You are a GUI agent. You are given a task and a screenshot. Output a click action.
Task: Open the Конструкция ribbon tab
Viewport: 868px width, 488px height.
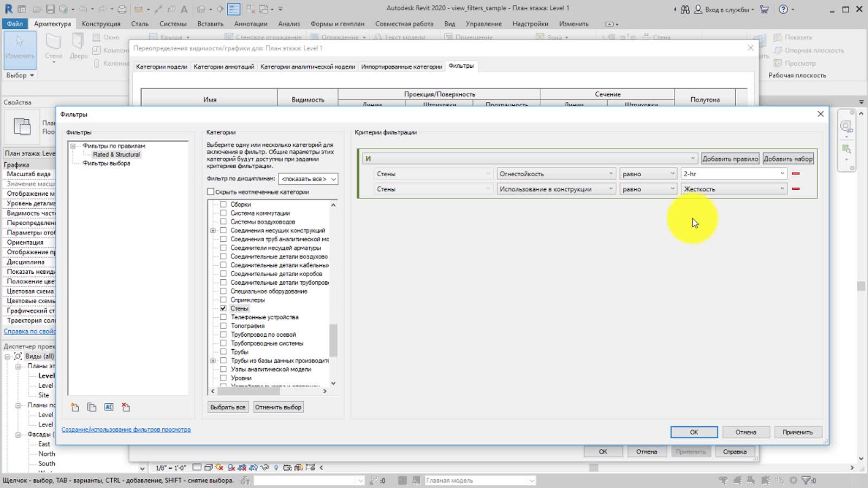coord(101,24)
